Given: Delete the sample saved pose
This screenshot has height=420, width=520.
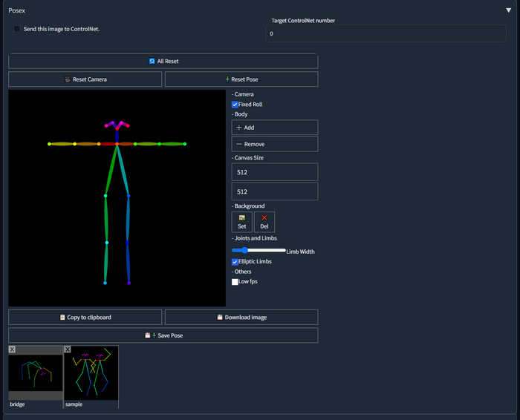Looking at the screenshot, I should pos(68,350).
